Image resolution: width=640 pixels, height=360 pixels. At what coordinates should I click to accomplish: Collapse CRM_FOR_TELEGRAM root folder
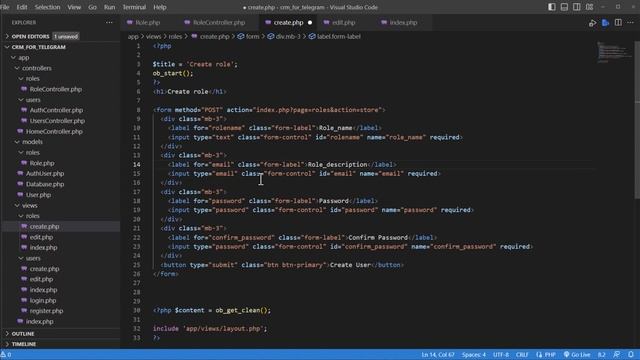[x=38, y=47]
